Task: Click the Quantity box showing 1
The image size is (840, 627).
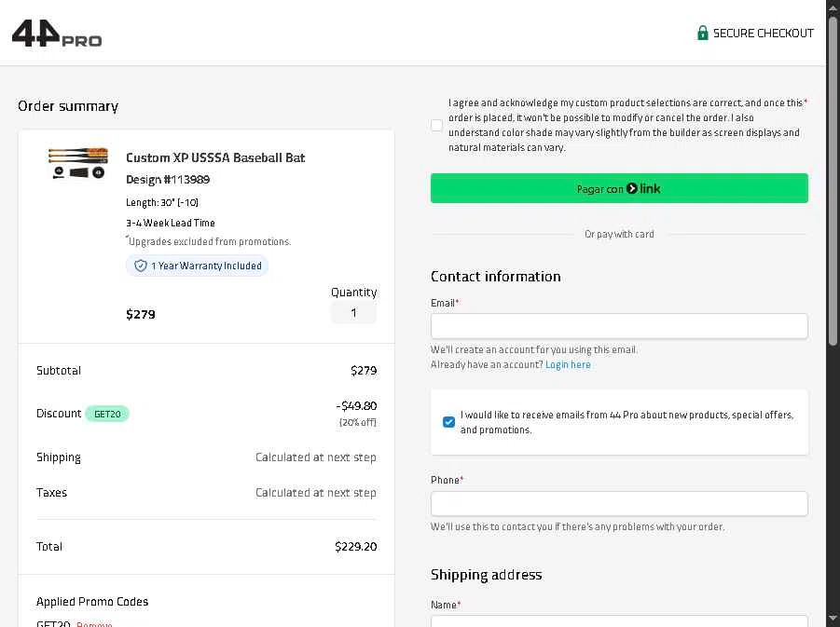Action: point(353,313)
